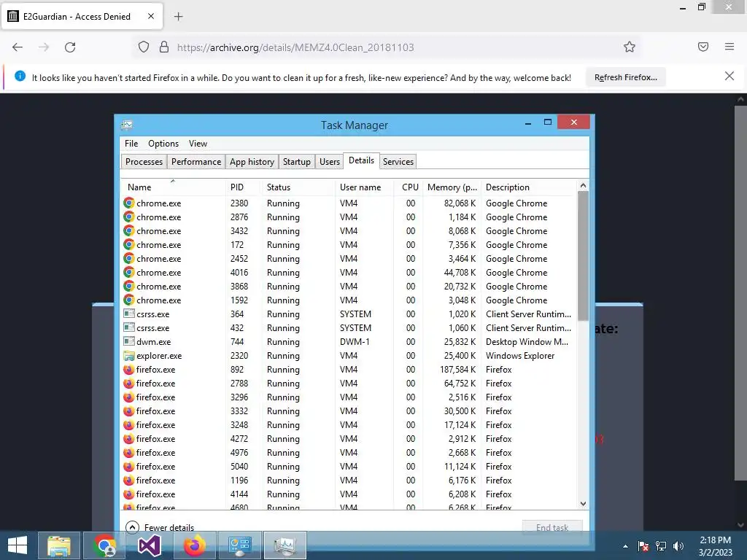The width and height of the screenshot is (747, 560).
Task: Open the Task Manager View menu
Action: tap(198, 144)
